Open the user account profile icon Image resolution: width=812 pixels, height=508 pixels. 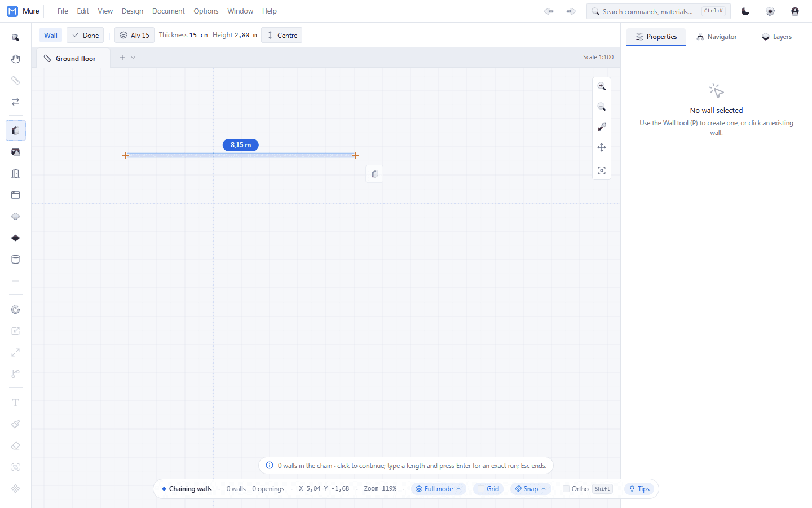click(x=795, y=11)
